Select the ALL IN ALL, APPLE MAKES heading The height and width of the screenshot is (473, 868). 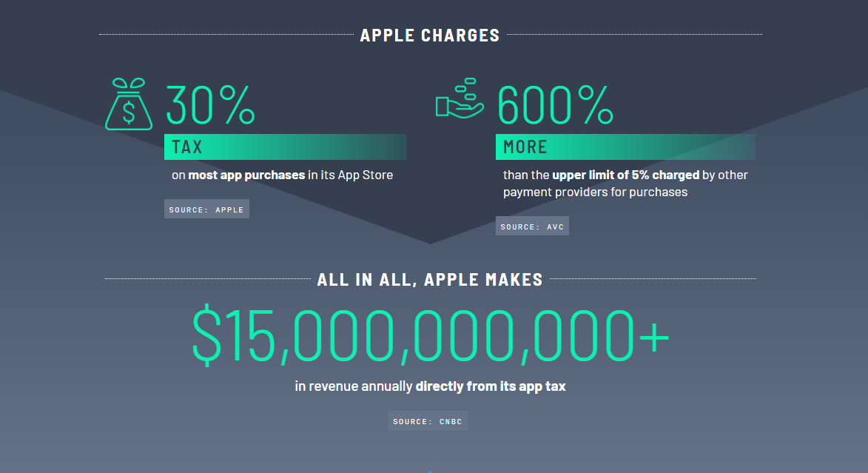point(430,279)
